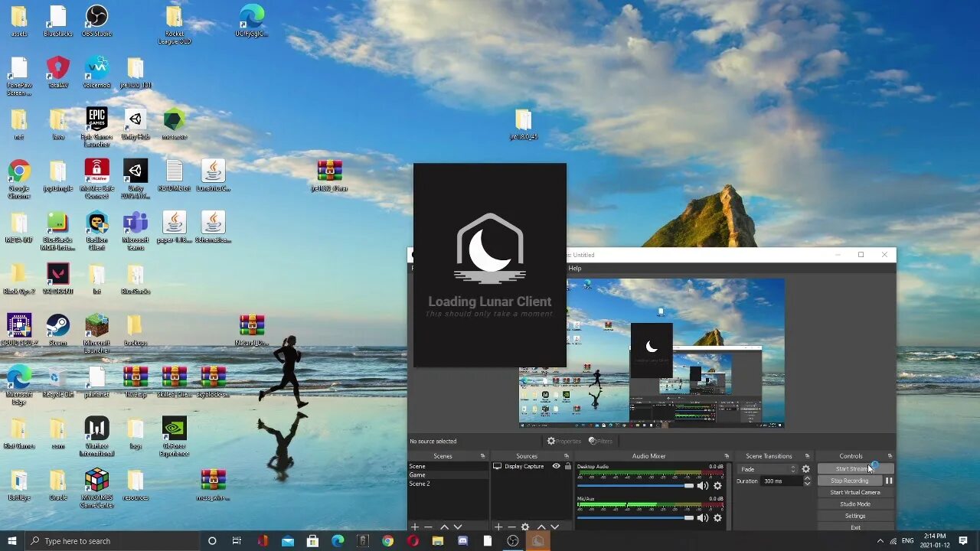
Task: Open Epic Games Launcher desktop icon
Action: coord(96,126)
